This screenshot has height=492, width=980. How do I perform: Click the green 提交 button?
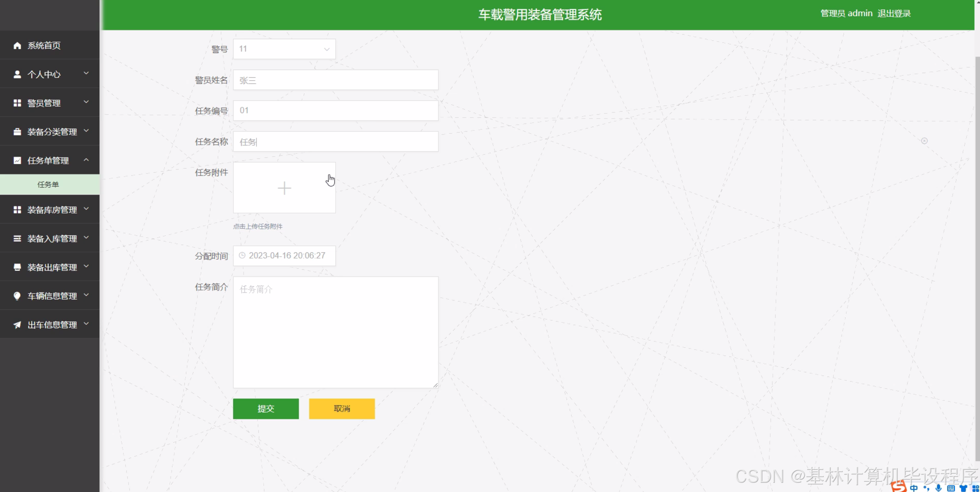[266, 409]
